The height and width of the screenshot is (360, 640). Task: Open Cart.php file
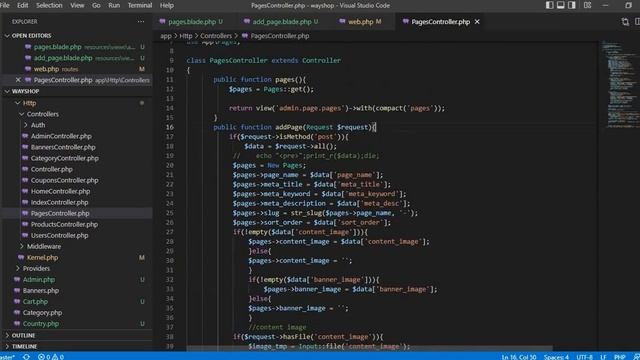[77, 302]
